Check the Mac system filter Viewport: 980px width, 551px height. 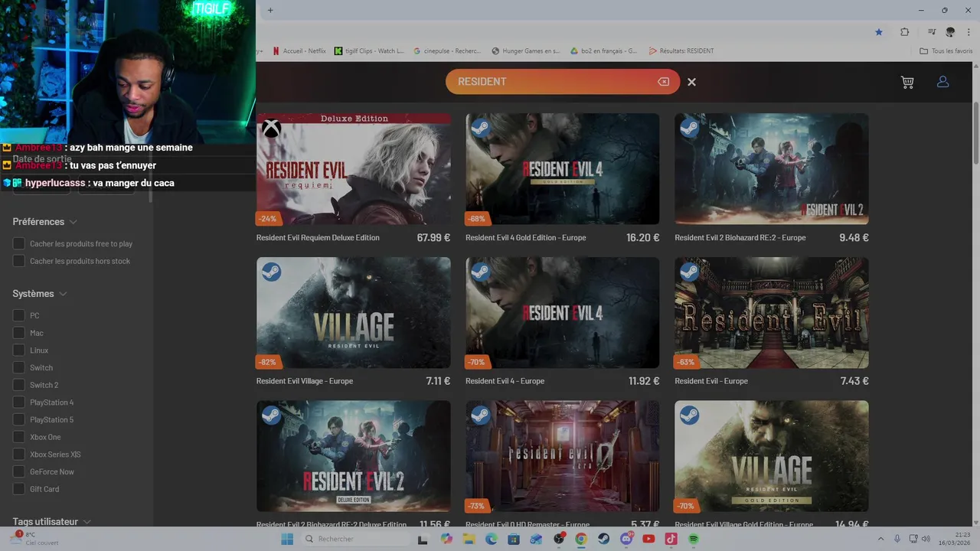pyautogui.click(x=19, y=333)
